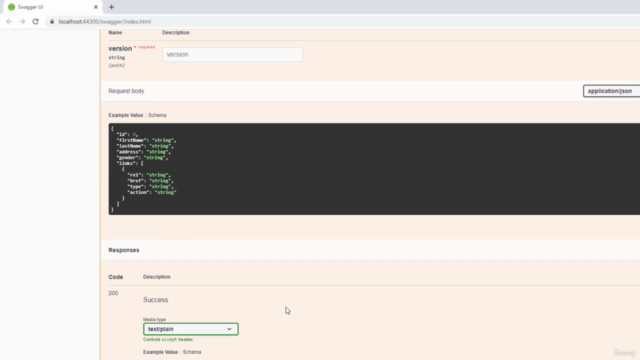Select the 200 response code
The height and width of the screenshot is (360, 640).
tap(113, 293)
